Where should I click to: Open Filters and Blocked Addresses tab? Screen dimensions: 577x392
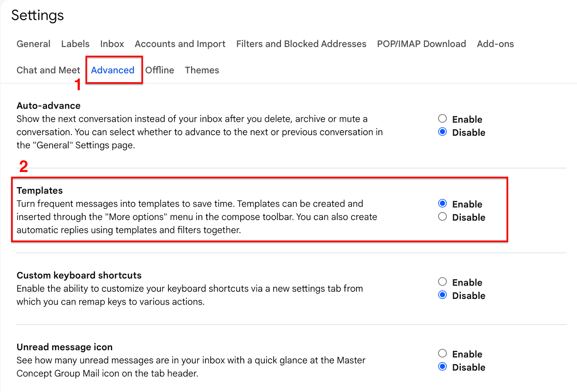301,44
